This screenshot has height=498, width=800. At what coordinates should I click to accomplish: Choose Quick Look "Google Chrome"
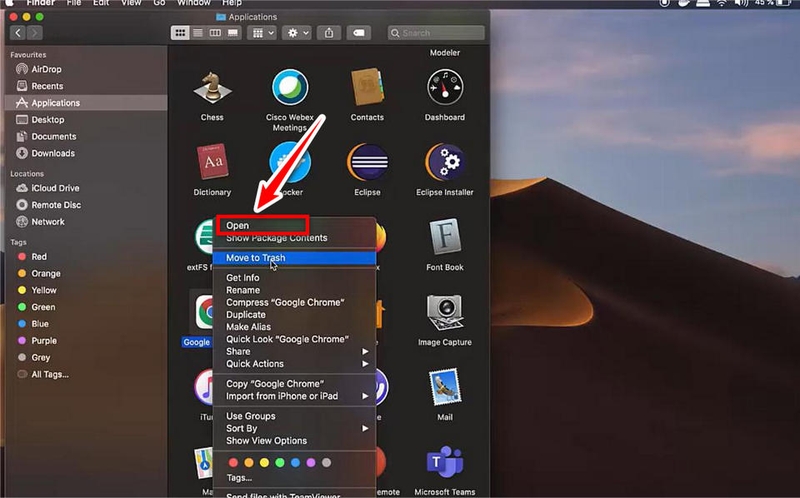(x=294, y=339)
